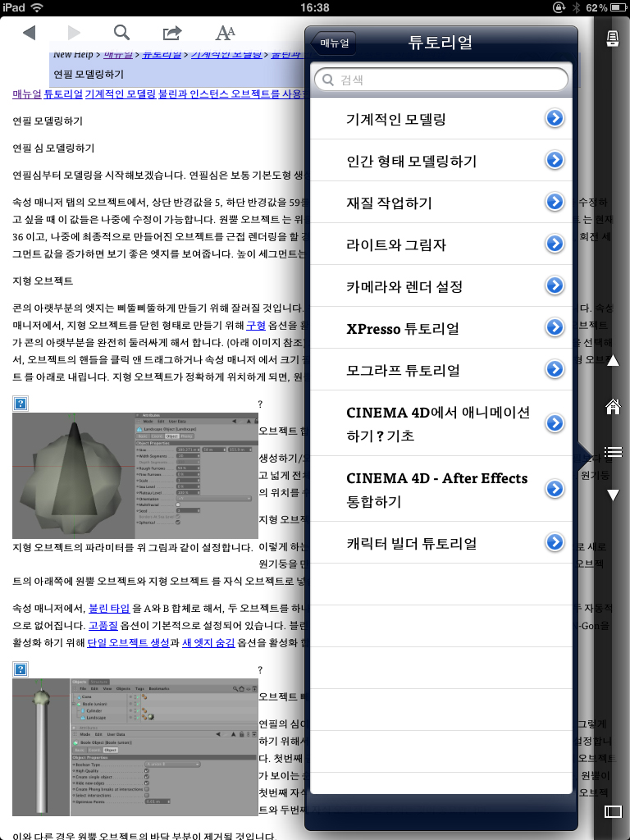Expand arrow for 캐릭터 빌더 튜토리얼
The width and height of the screenshot is (630, 840).
click(555, 542)
